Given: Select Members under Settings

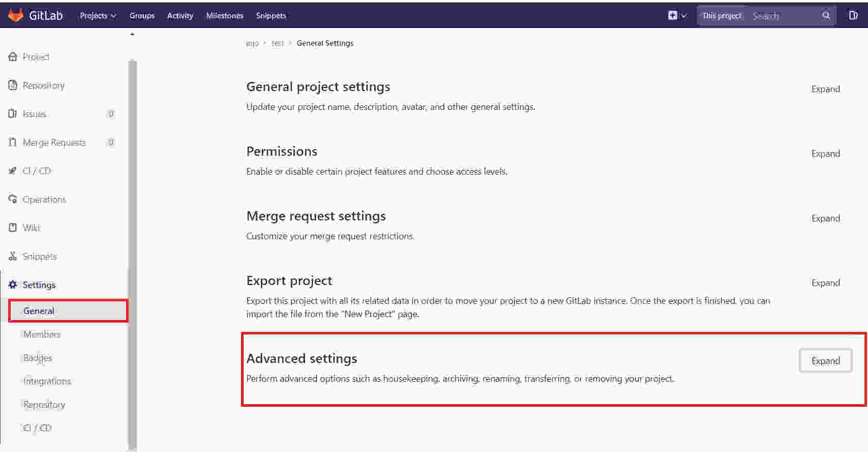Looking at the screenshot, I should click(x=42, y=334).
